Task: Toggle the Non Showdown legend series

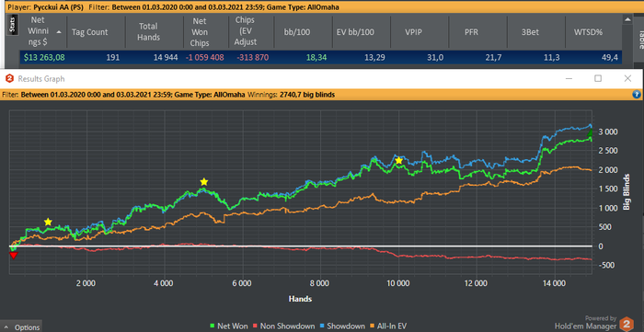Action: pos(284,326)
